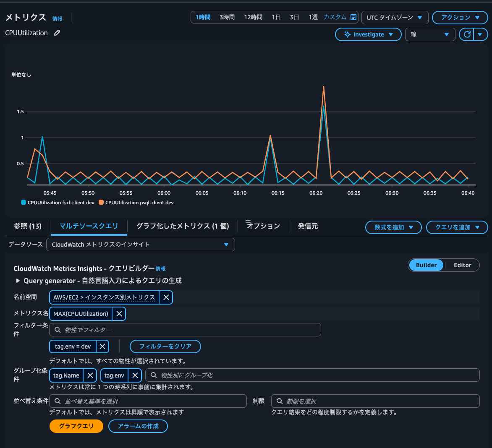
Task: Focus 制限を選択 input
Action: [x=375, y=401]
